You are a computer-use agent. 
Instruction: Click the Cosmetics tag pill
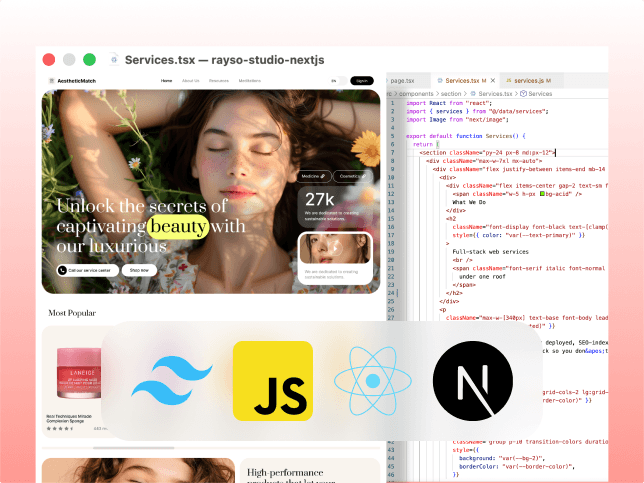(353, 176)
